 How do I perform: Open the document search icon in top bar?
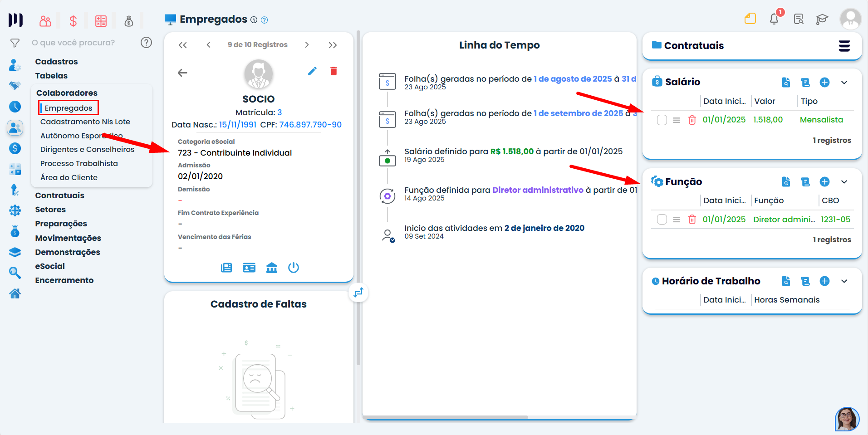pos(798,19)
